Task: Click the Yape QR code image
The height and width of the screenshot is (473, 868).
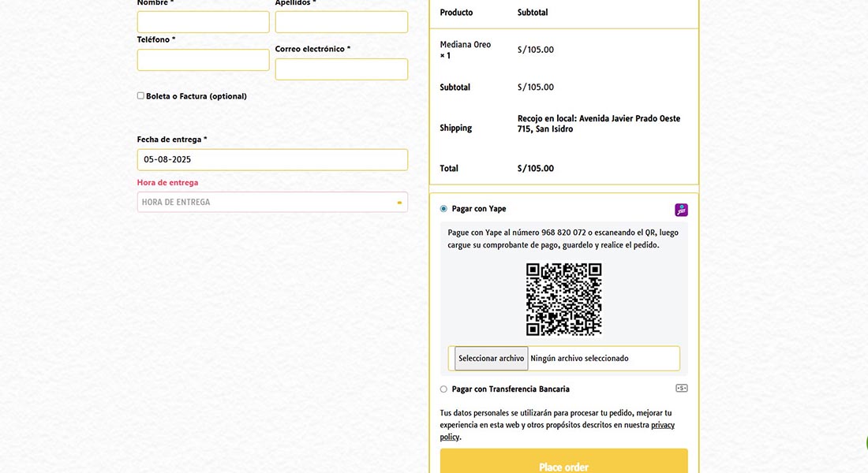Action: [x=563, y=300]
